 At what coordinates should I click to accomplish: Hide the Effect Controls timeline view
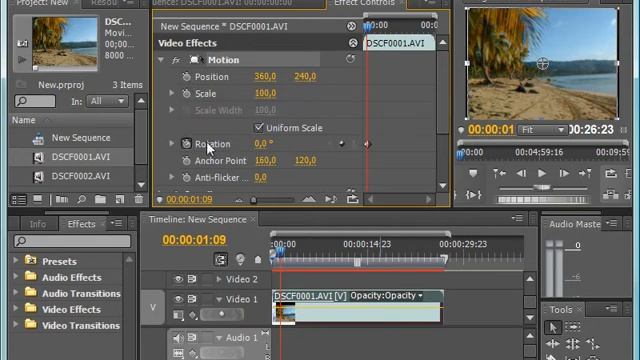(x=351, y=26)
